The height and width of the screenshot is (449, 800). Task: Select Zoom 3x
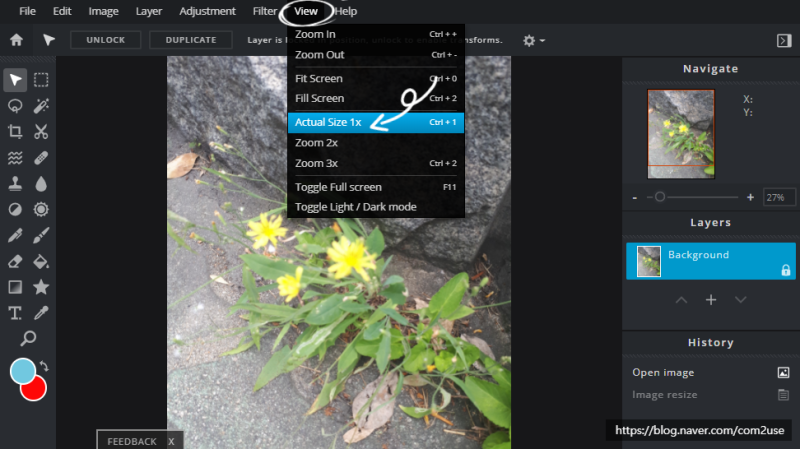pyautogui.click(x=376, y=163)
